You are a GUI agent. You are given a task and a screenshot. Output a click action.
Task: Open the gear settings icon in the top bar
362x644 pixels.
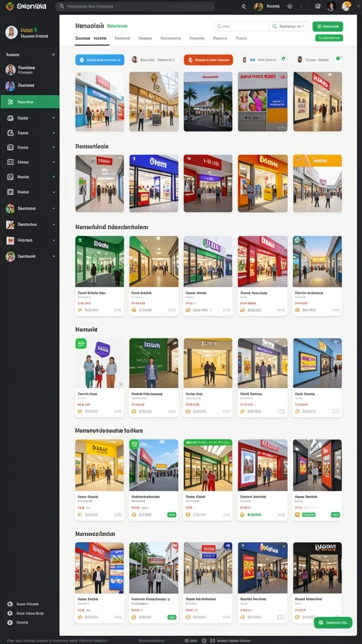(x=290, y=6)
